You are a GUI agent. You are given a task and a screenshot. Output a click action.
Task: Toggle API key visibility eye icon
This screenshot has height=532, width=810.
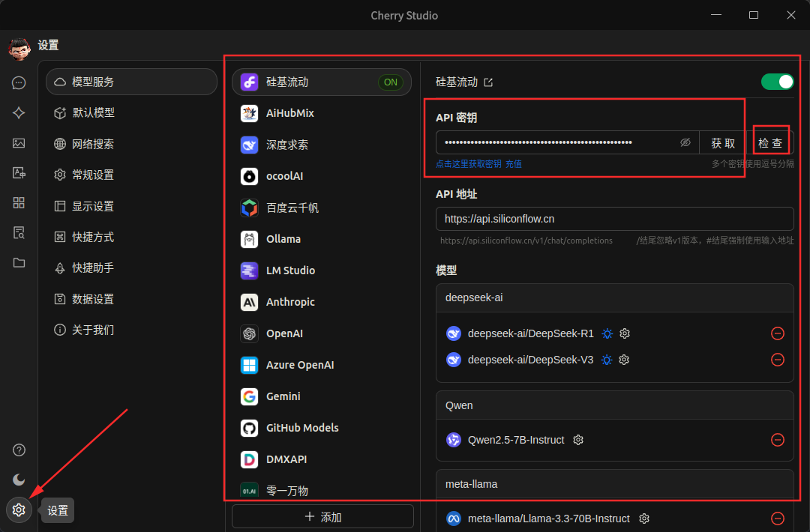[685, 142]
